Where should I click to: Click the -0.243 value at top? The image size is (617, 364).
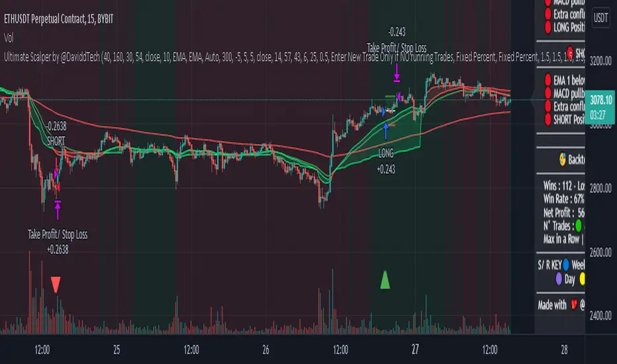coord(397,32)
